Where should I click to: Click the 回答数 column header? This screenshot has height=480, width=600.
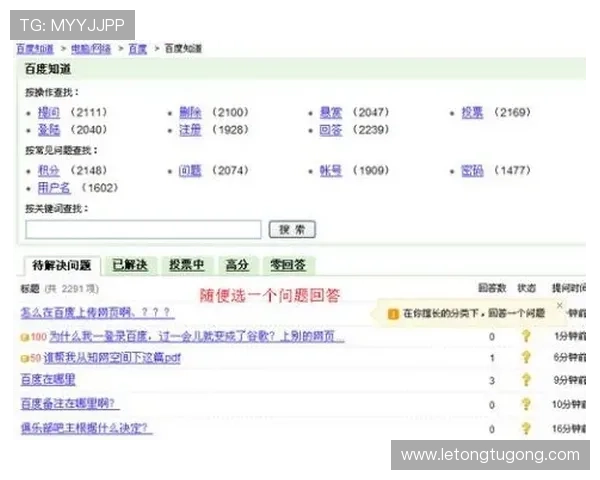point(492,288)
